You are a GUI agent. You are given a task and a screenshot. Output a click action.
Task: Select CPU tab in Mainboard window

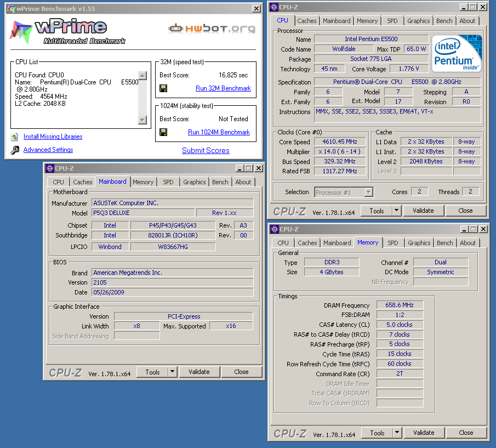(58, 182)
